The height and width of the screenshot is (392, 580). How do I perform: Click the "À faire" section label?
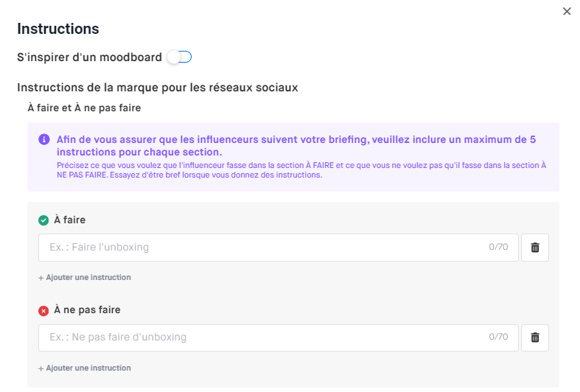click(70, 220)
